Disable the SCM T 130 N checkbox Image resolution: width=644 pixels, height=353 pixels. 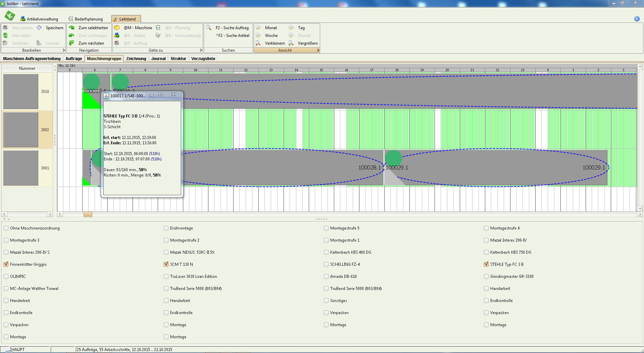166,264
